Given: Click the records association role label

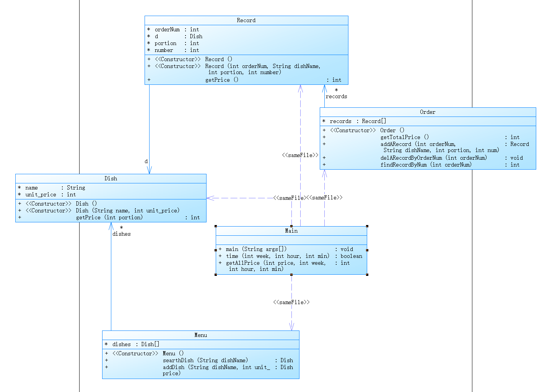Looking at the screenshot, I should 336,96.
